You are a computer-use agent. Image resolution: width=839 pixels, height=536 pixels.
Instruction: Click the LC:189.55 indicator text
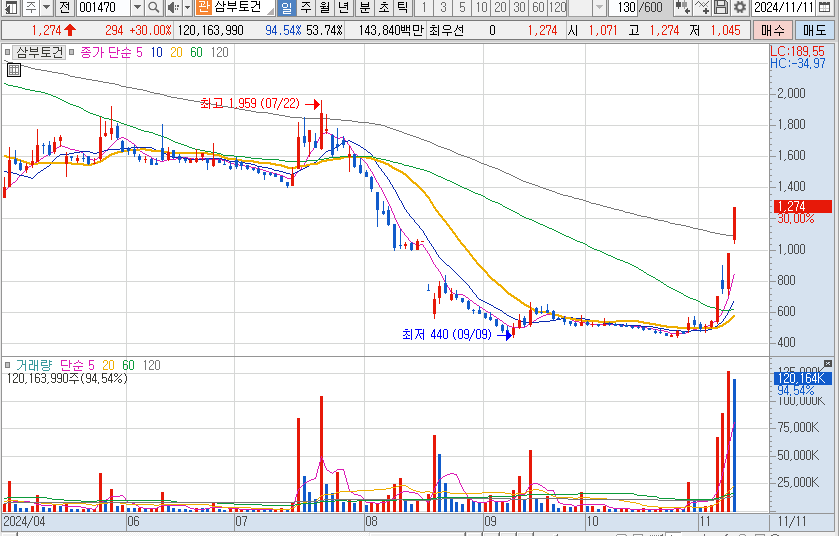pos(797,52)
